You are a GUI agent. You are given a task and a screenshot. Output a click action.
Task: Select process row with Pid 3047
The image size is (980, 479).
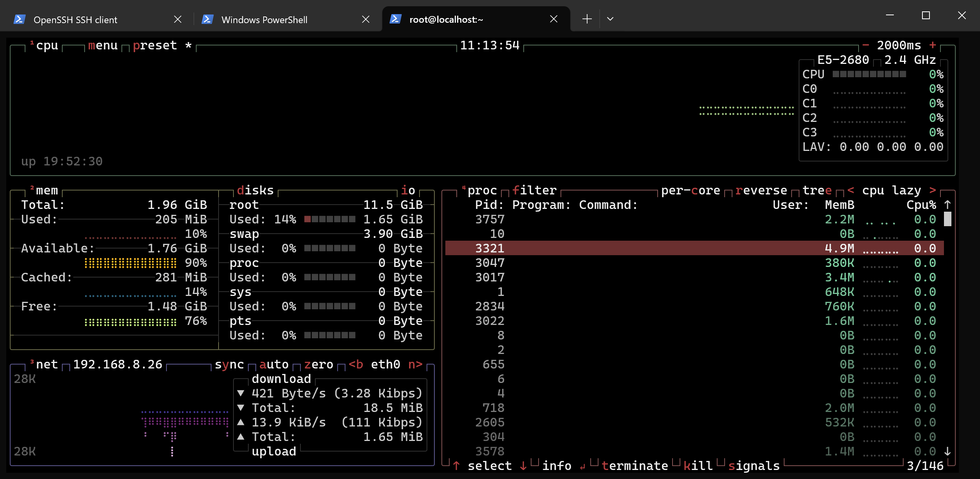point(694,263)
